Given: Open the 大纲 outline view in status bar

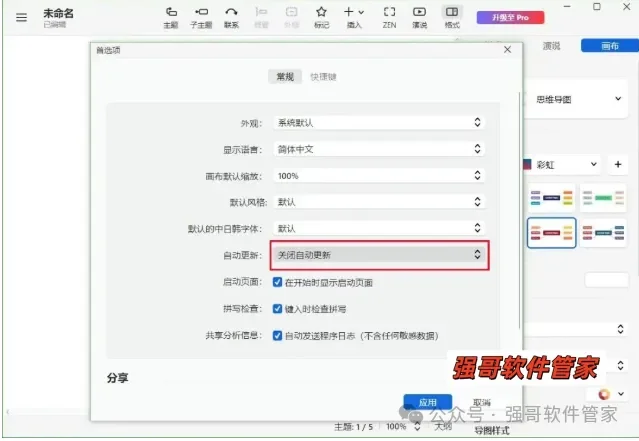Looking at the screenshot, I should pyautogui.click(x=443, y=426).
